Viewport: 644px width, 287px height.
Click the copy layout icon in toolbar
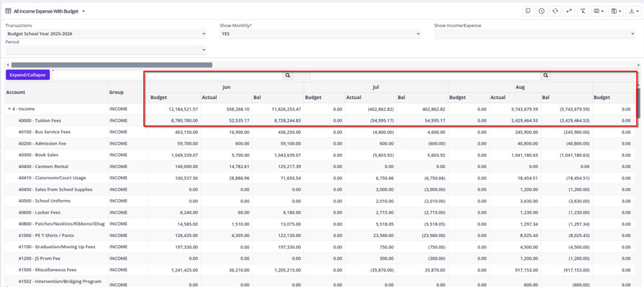528,11
